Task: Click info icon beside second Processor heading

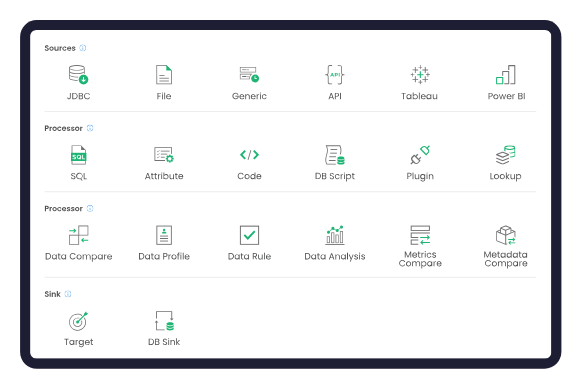Action: point(90,208)
